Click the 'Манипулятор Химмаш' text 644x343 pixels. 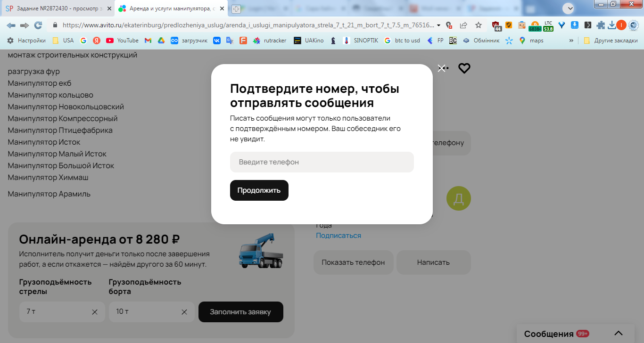[x=48, y=178]
